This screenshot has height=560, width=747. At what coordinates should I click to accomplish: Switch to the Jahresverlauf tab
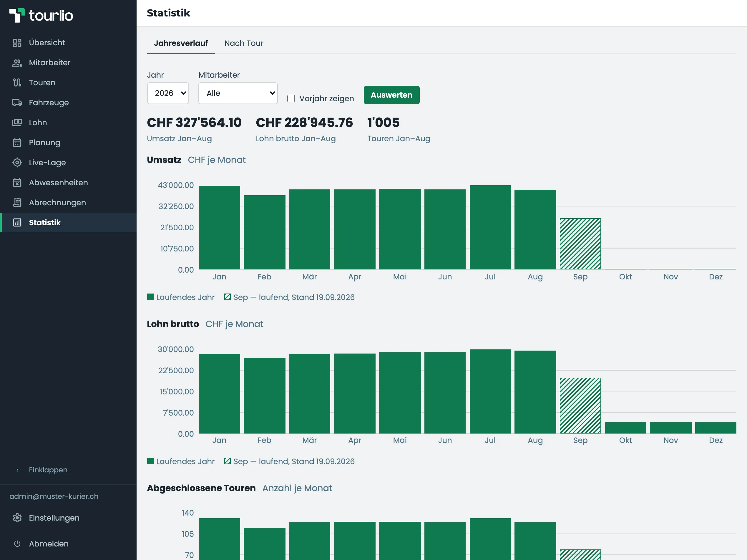[x=181, y=43]
